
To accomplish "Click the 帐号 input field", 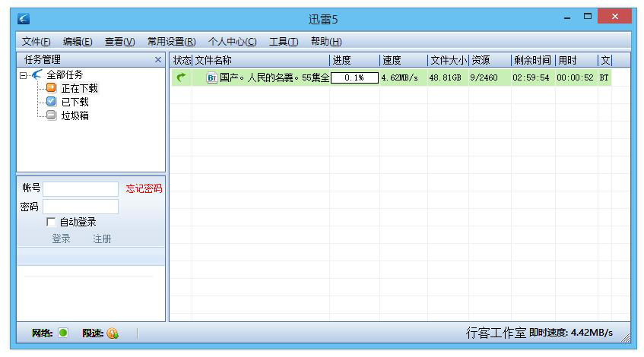I will [x=81, y=189].
